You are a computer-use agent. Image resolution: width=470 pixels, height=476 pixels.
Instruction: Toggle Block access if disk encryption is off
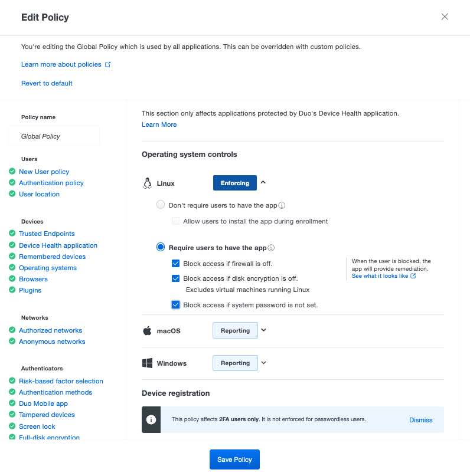coord(175,278)
